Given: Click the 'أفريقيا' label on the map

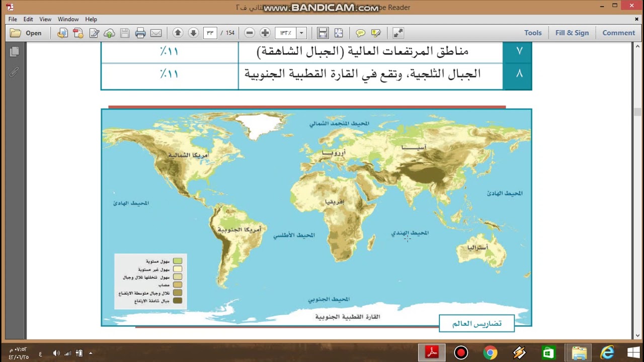Looking at the screenshot, I should pos(335,202).
